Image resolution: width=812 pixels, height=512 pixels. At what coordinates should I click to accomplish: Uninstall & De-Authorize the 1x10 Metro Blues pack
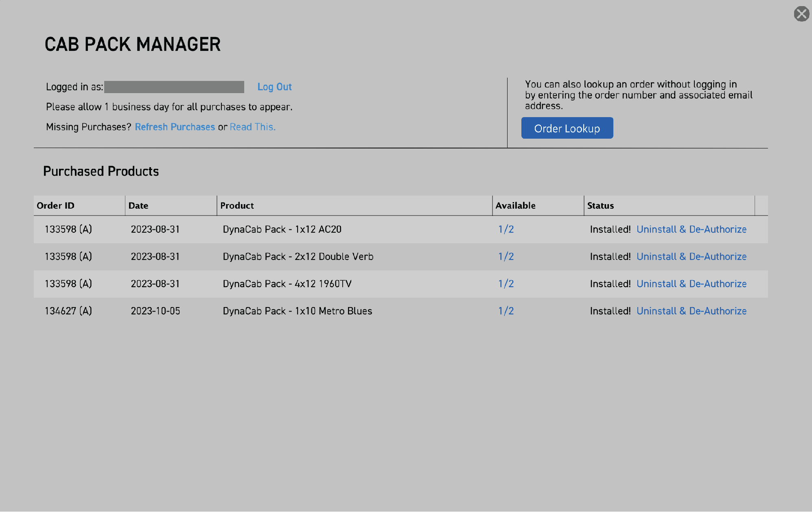click(691, 311)
